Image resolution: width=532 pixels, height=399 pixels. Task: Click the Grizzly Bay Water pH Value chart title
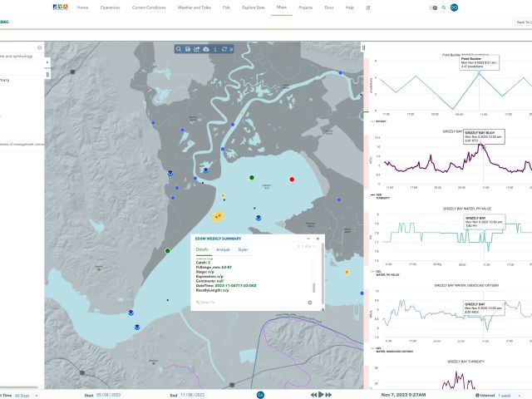(467, 209)
